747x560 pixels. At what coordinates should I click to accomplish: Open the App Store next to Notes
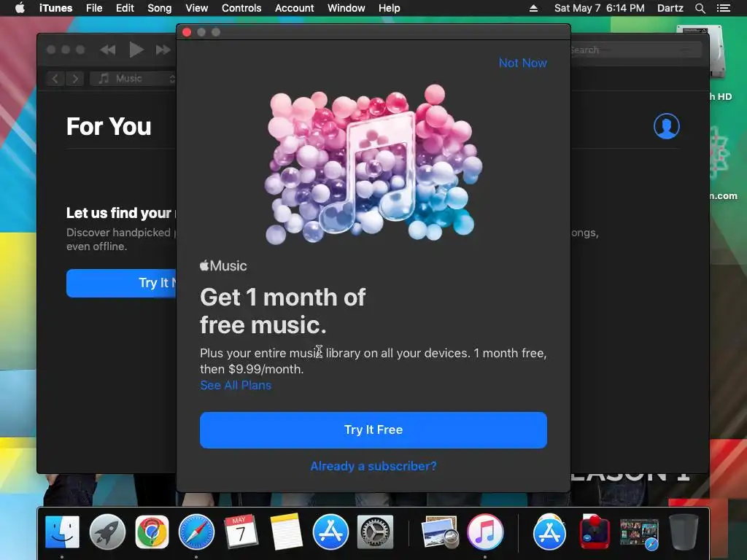click(330, 532)
